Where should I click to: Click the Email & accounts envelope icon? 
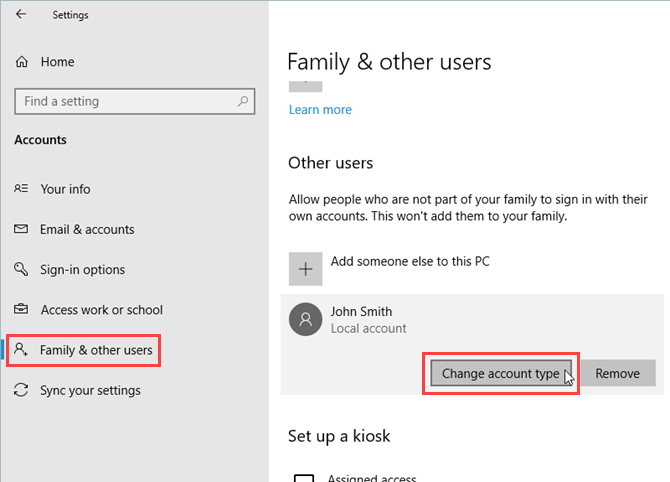22,229
